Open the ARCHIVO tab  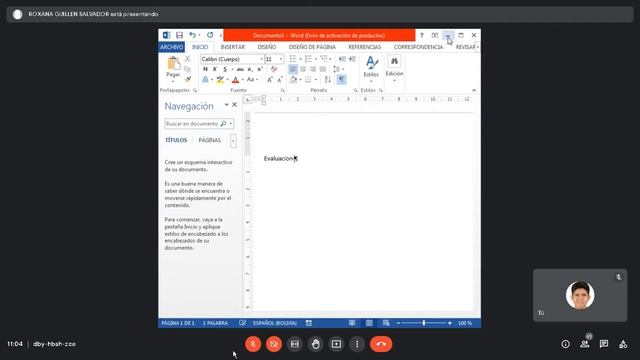[x=171, y=47]
